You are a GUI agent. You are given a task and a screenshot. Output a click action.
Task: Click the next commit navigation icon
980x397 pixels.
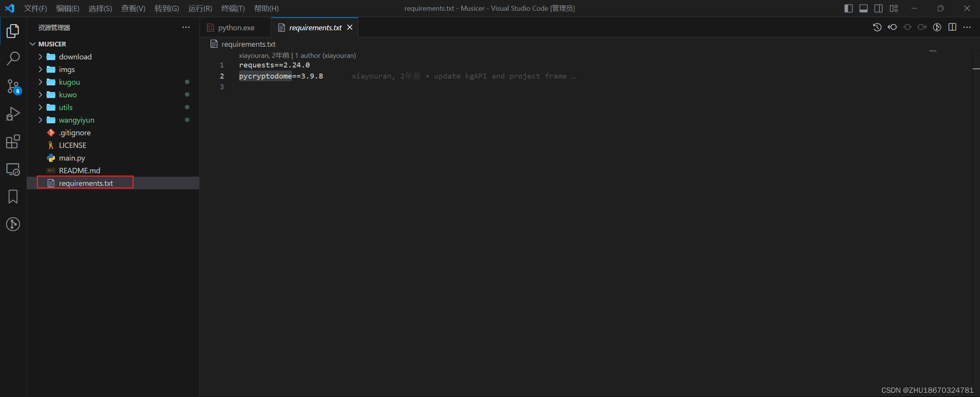[922, 27]
